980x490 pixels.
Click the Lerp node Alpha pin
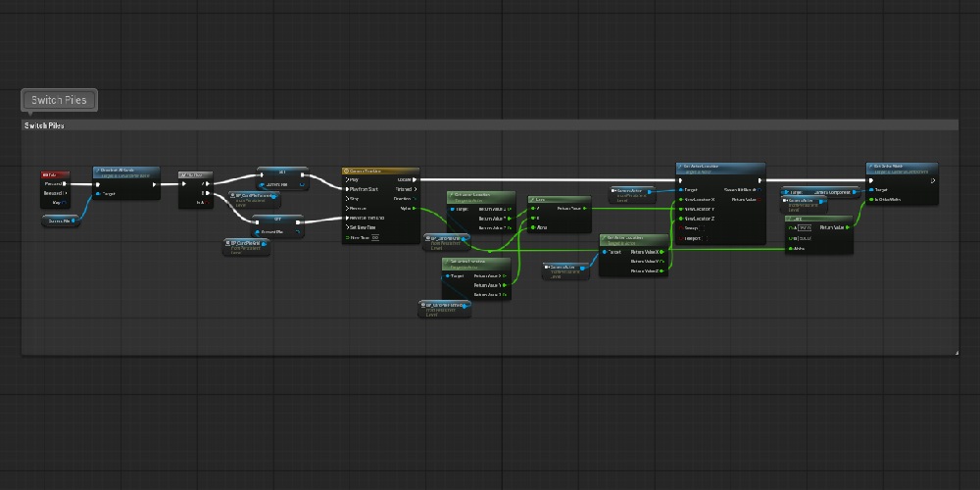(532, 227)
